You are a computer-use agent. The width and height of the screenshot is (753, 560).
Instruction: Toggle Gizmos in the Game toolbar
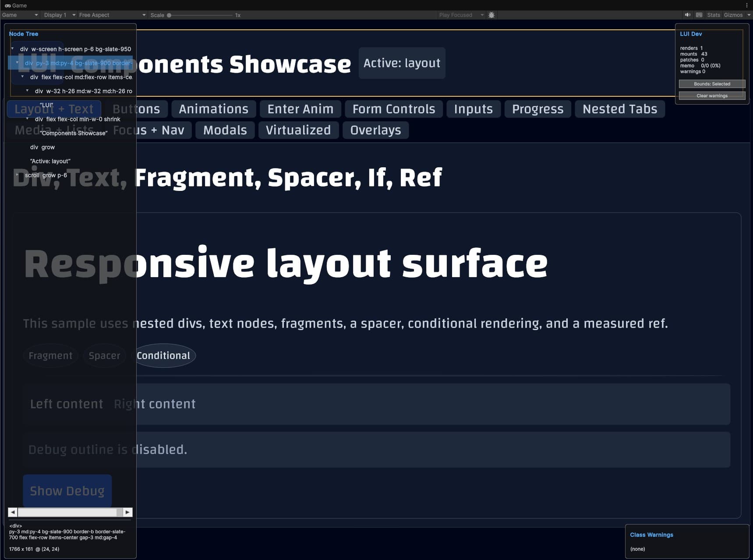click(x=733, y=15)
